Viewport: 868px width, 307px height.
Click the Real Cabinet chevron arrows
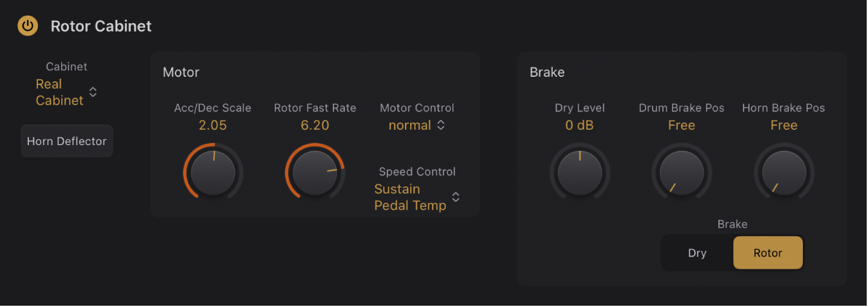pyautogui.click(x=93, y=92)
